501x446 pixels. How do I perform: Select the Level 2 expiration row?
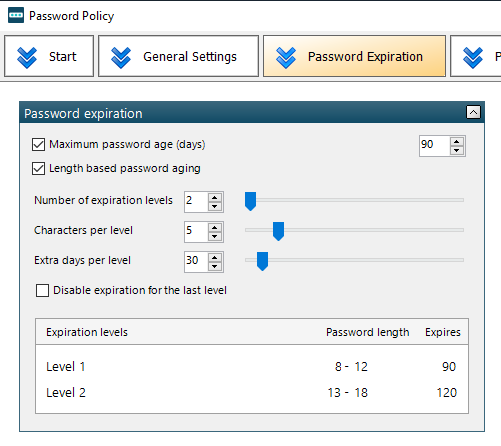252,393
